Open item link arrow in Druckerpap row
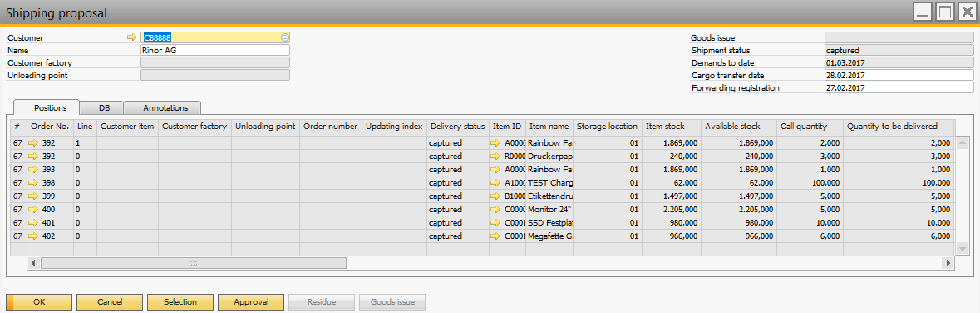Screen dimensions: 980x313 click(x=495, y=156)
